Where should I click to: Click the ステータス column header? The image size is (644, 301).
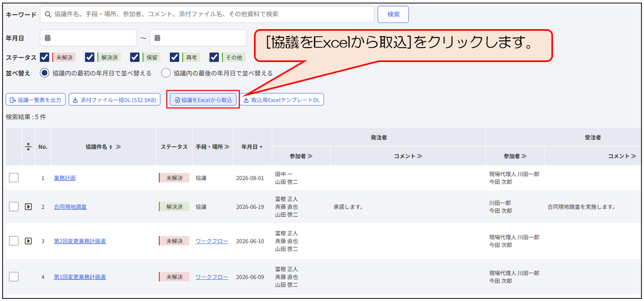click(x=174, y=147)
